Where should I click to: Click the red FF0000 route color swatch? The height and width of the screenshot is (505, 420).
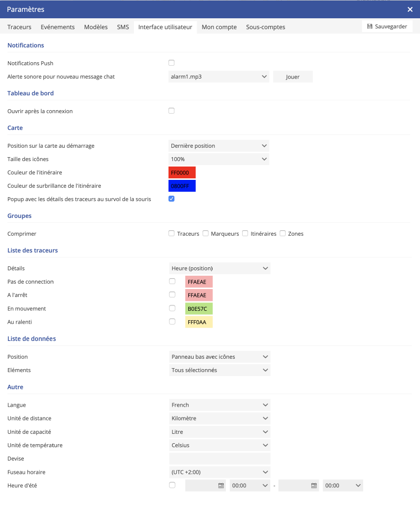[182, 172]
